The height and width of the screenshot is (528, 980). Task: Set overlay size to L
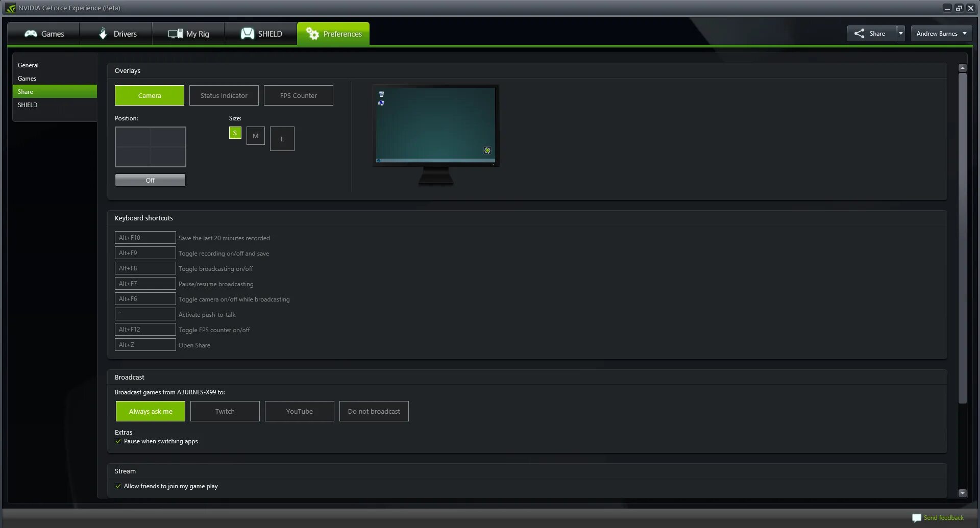coord(282,139)
